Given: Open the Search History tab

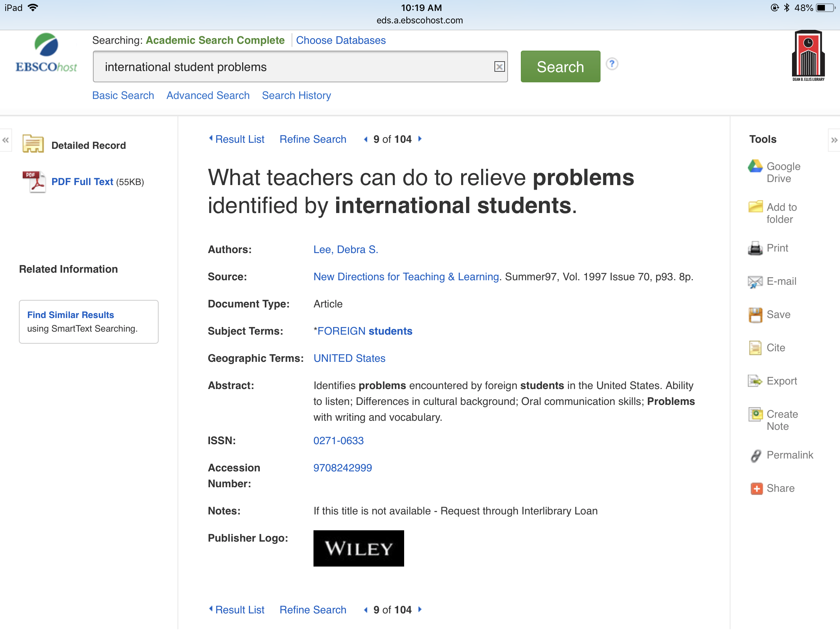Looking at the screenshot, I should [x=296, y=95].
